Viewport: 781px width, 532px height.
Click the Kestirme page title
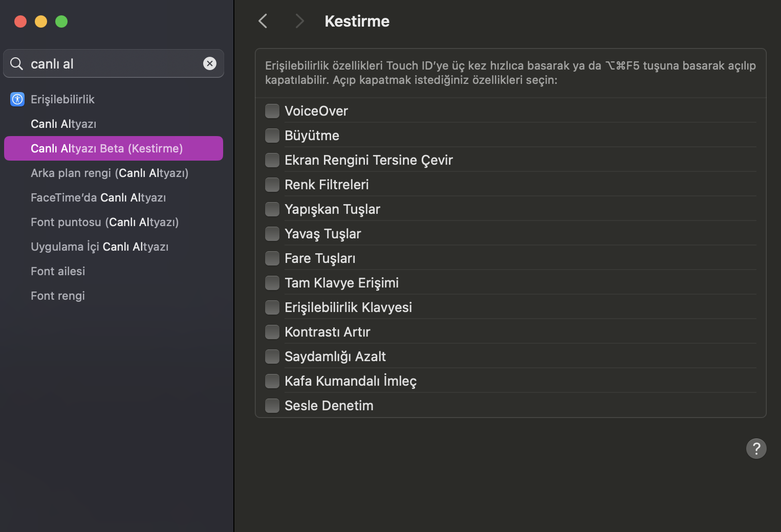point(357,21)
